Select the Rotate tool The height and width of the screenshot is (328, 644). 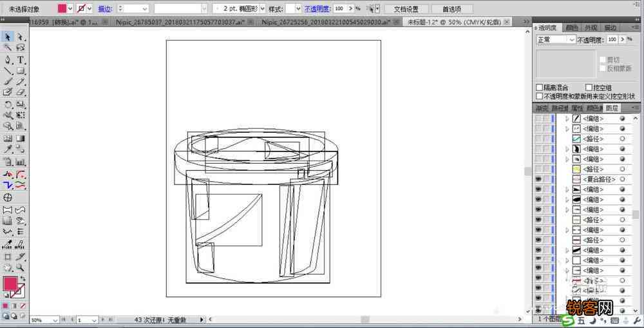[x=7, y=105]
